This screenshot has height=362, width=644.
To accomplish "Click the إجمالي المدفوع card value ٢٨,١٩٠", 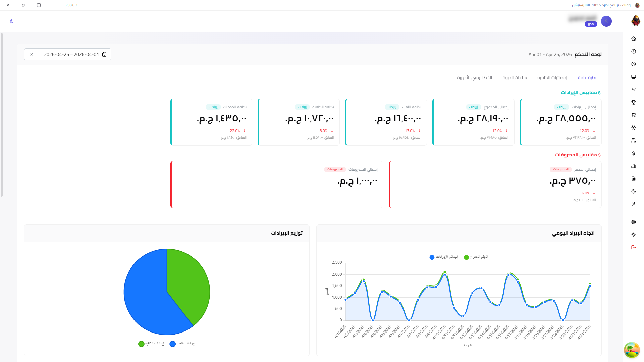I will 483,118.
